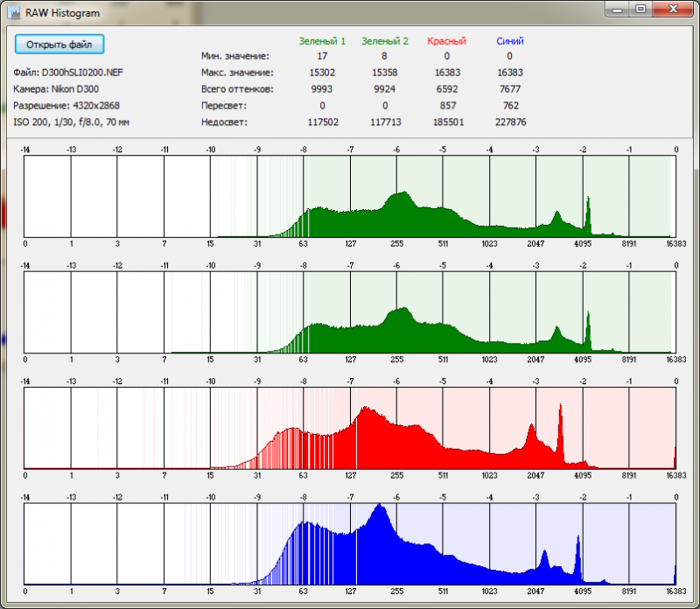Click the Зеленый 2 column header
The width and height of the screenshot is (700, 609).
(x=385, y=41)
